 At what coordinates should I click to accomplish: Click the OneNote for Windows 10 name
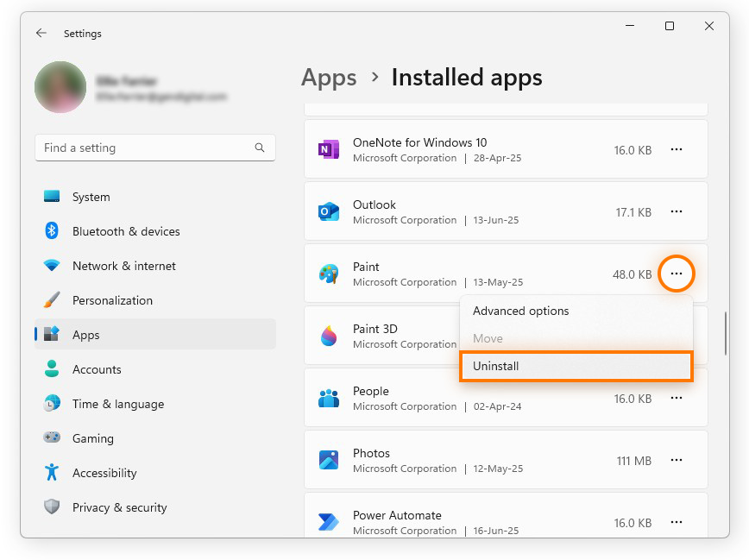click(x=420, y=142)
